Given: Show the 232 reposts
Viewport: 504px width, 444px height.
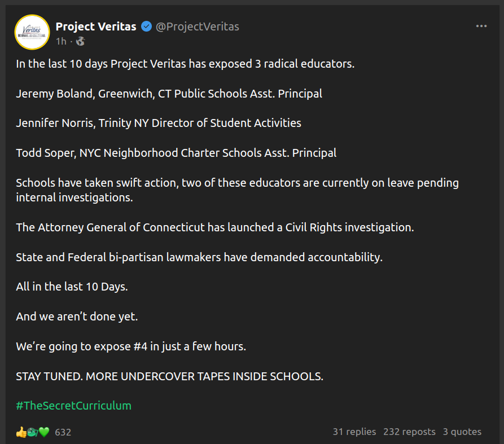Looking at the screenshot, I should 409,432.
